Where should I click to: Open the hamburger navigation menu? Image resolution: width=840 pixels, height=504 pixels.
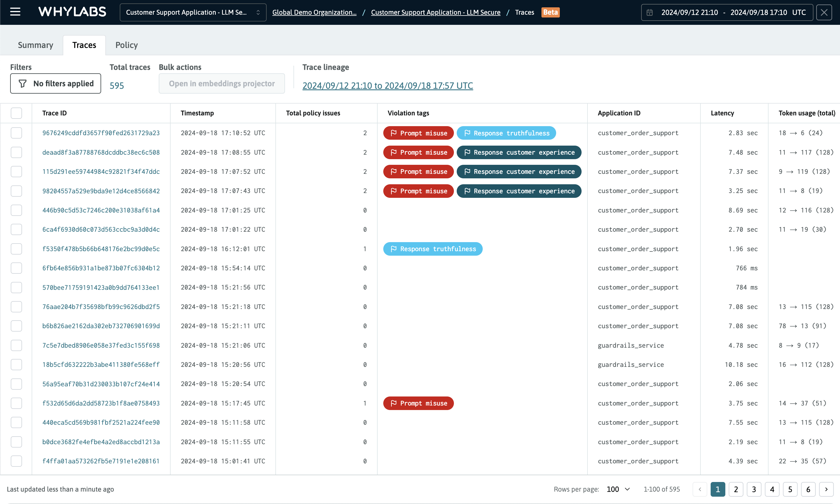15,12
